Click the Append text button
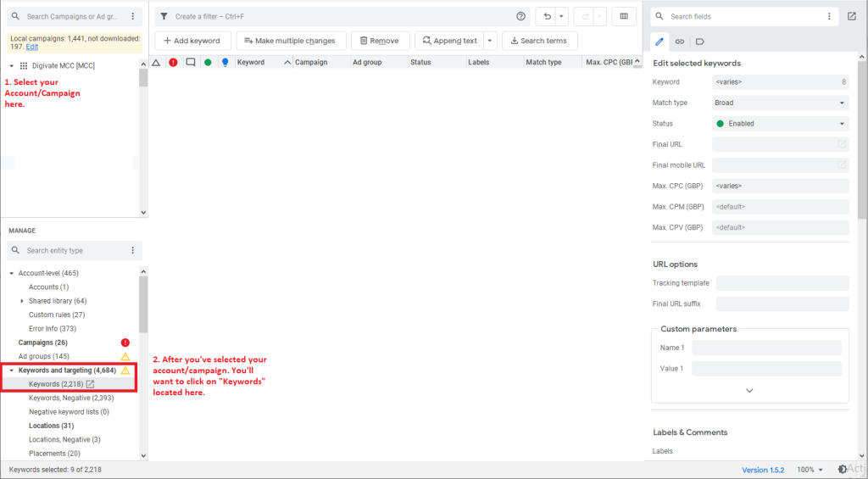Screen dimensions: 868x479 click(449, 41)
